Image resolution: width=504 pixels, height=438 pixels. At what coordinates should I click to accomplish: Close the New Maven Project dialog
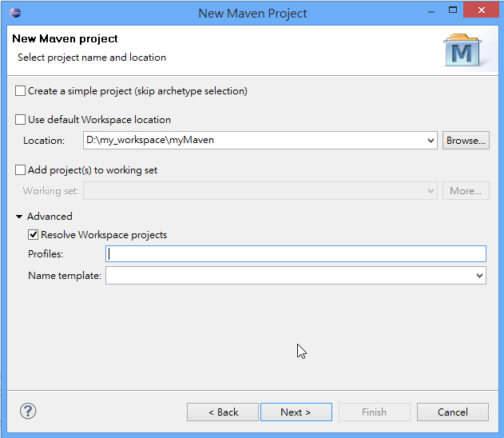(481, 10)
